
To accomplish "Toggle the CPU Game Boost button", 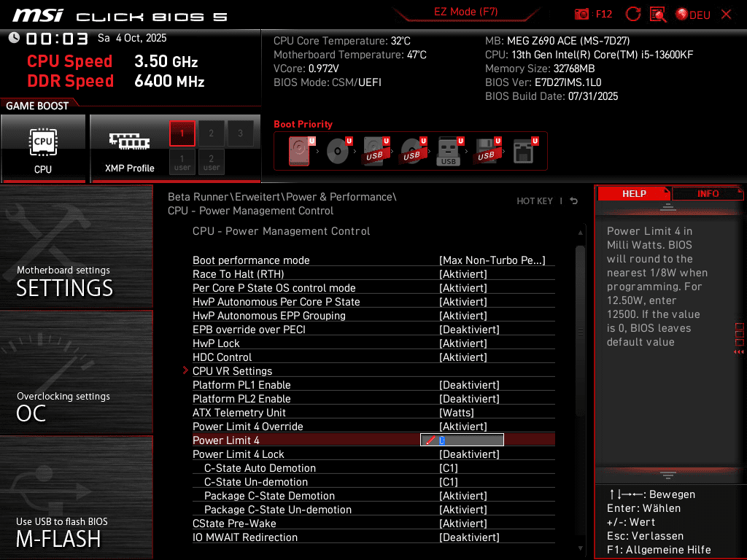I will [x=43, y=149].
